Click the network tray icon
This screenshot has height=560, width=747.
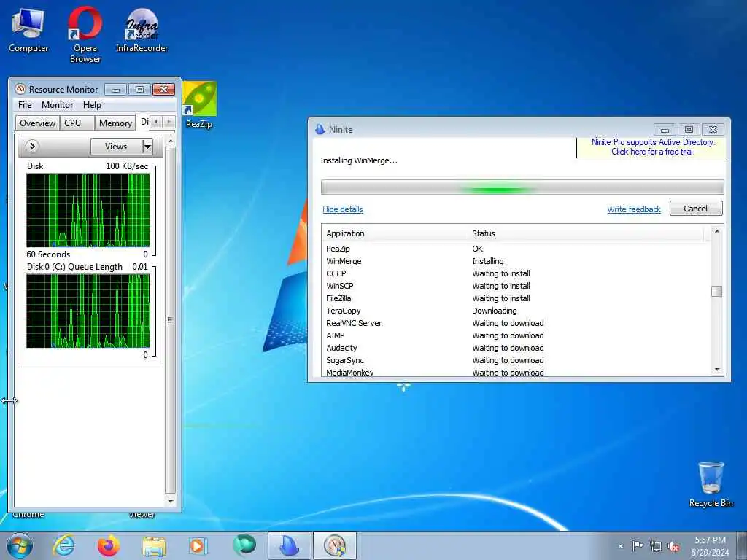coord(656,547)
